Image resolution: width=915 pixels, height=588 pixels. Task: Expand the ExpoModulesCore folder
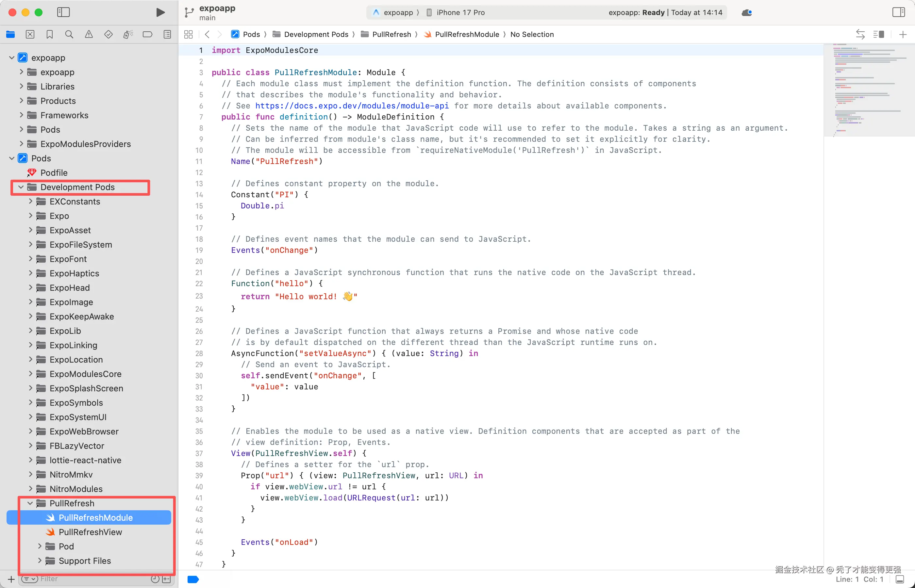[x=30, y=374]
